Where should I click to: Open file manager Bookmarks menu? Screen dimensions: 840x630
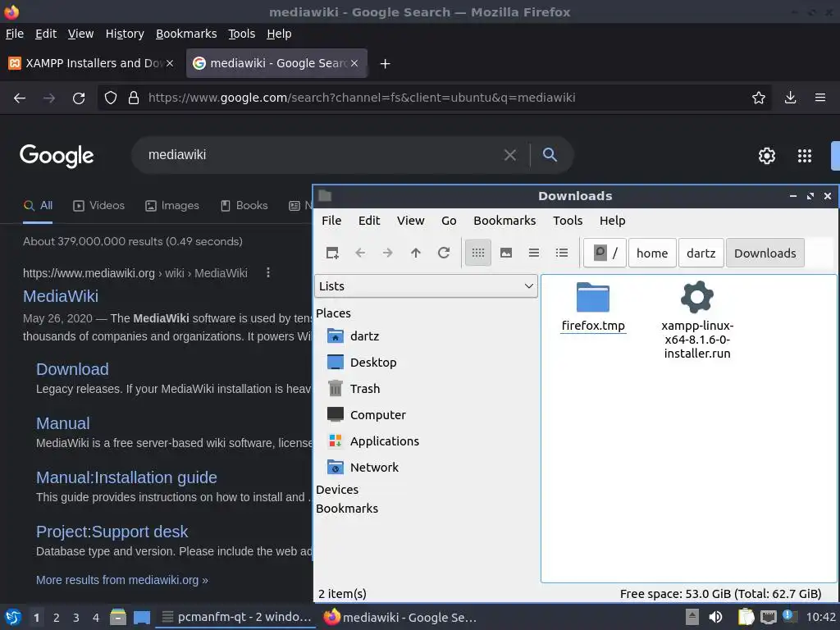[x=504, y=221]
